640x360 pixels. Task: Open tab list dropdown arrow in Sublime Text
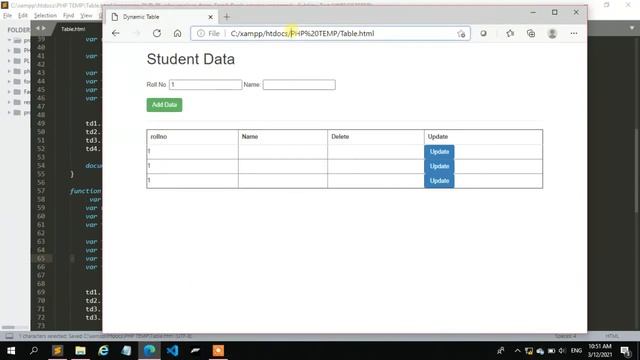(632, 28)
